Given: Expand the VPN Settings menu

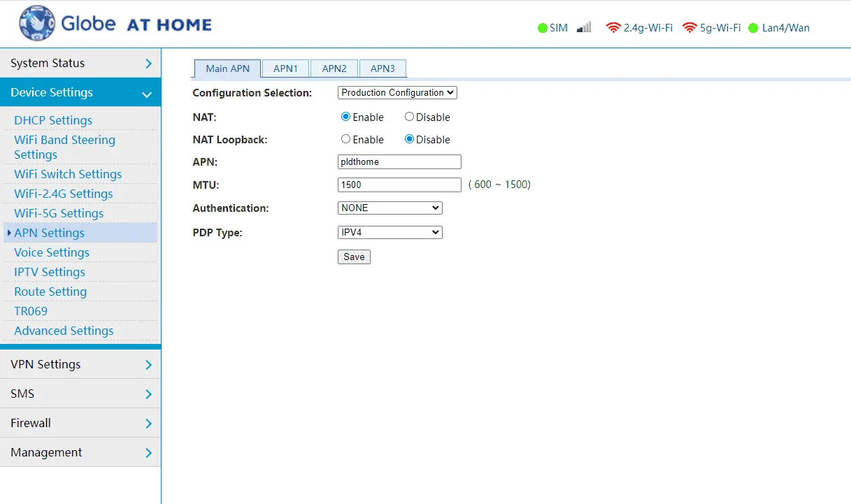Looking at the screenshot, I should point(80,364).
